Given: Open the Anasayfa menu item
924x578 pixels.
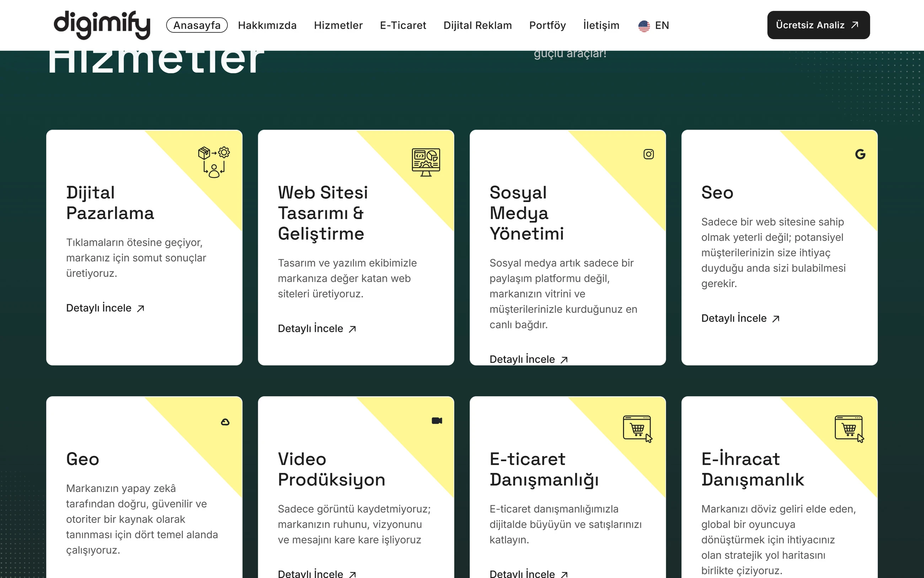Looking at the screenshot, I should point(197,25).
